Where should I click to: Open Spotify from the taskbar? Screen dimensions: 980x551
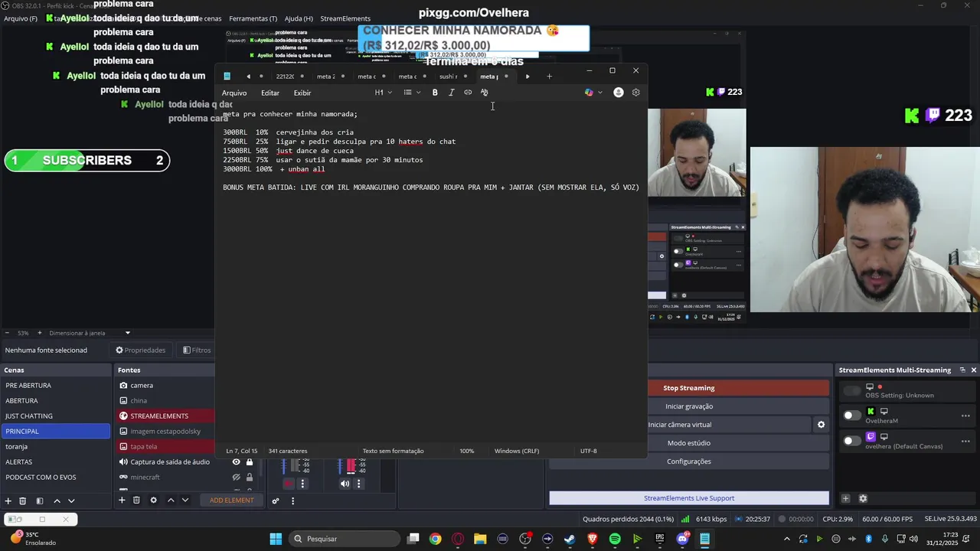(x=615, y=539)
